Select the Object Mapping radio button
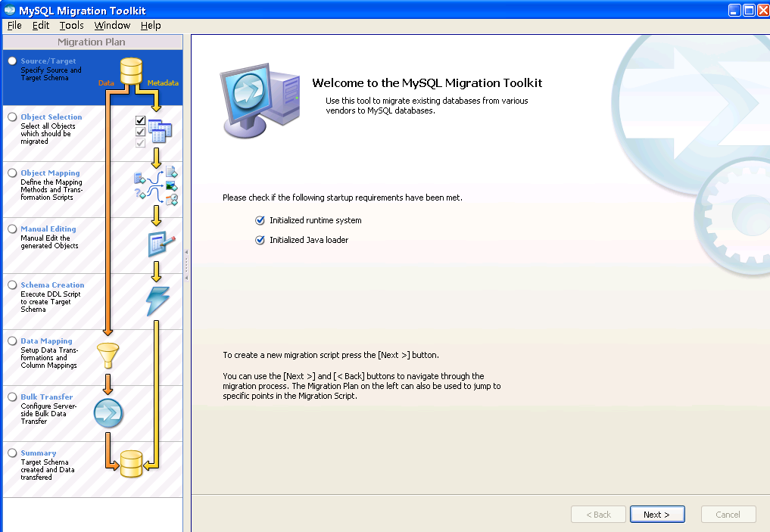This screenshot has height=532, width=770. pyautogui.click(x=12, y=173)
